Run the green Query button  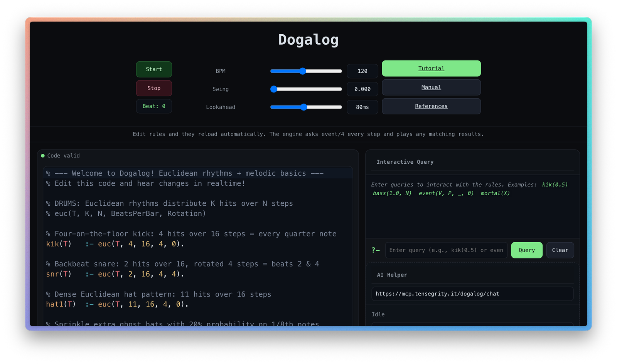(x=526, y=250)
